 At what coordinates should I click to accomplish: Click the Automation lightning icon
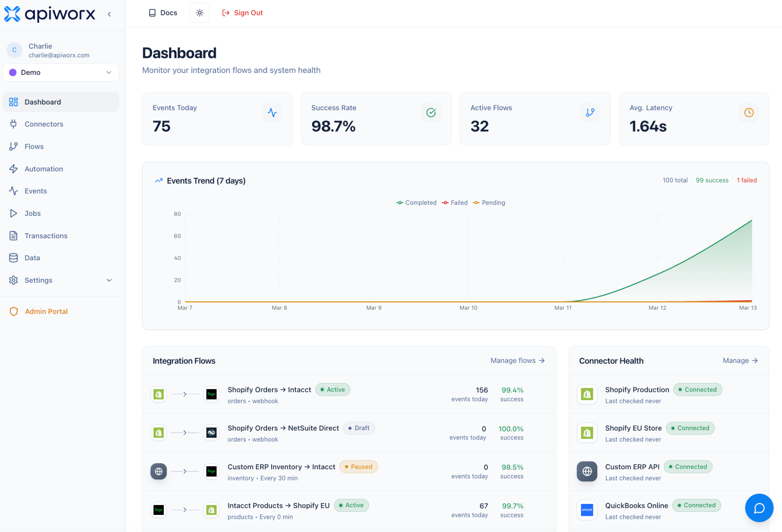(x=13, y=169)
